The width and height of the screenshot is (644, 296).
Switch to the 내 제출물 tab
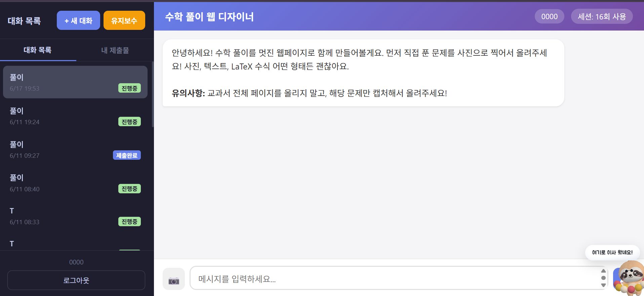point(115,50)
